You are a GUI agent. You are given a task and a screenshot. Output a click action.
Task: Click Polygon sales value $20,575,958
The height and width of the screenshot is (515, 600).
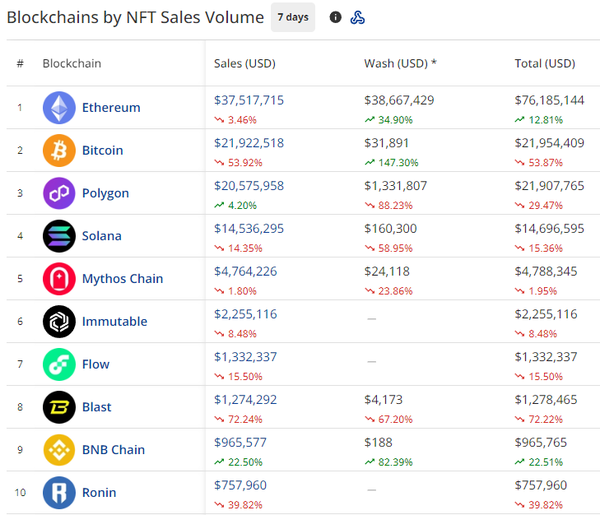(249, 186)
